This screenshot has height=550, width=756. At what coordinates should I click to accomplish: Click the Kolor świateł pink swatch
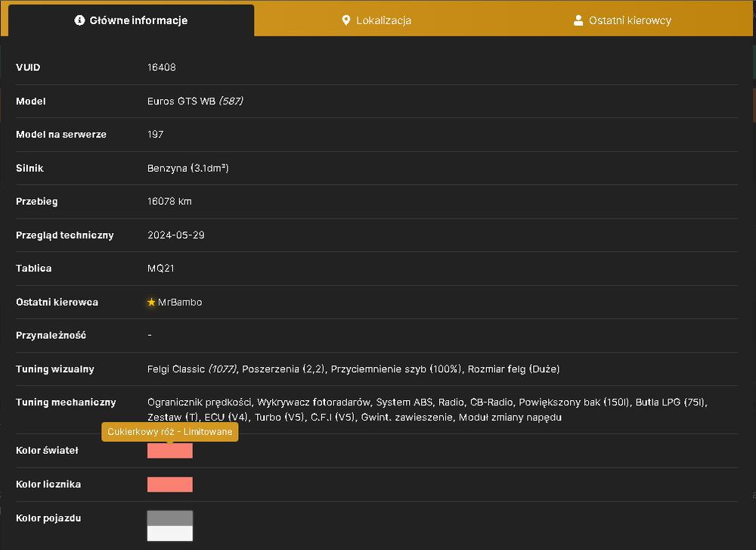[169, 451]
